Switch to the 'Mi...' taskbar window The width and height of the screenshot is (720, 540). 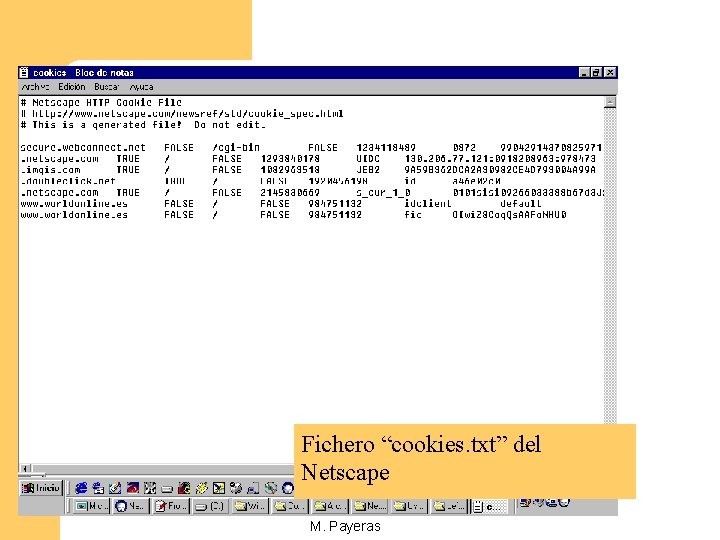[92, 506]
